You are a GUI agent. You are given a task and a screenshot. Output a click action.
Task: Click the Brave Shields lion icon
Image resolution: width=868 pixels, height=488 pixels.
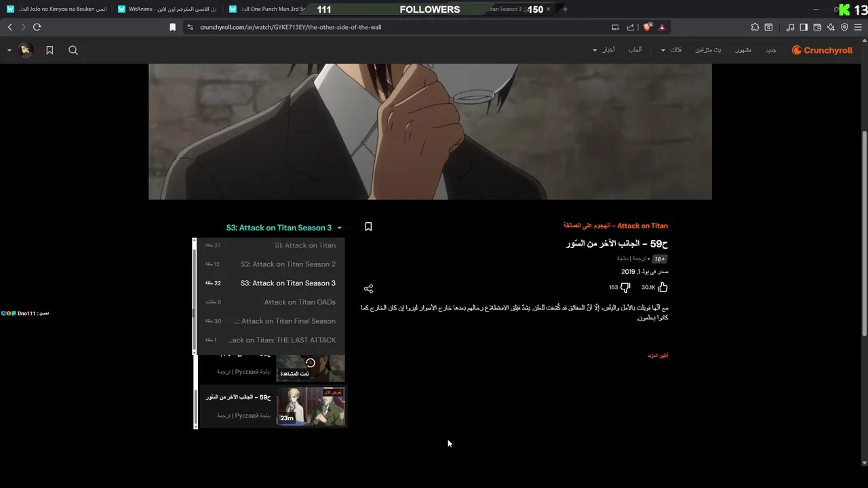point(647,27)
